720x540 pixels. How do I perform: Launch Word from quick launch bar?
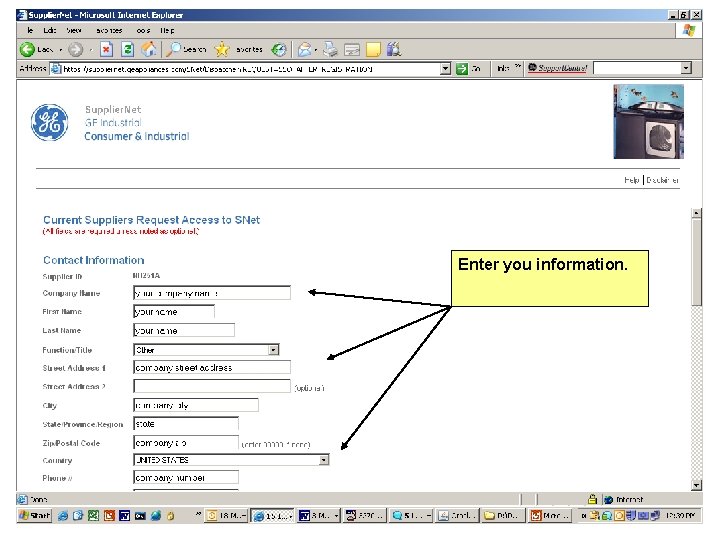(x=124, y=516)
